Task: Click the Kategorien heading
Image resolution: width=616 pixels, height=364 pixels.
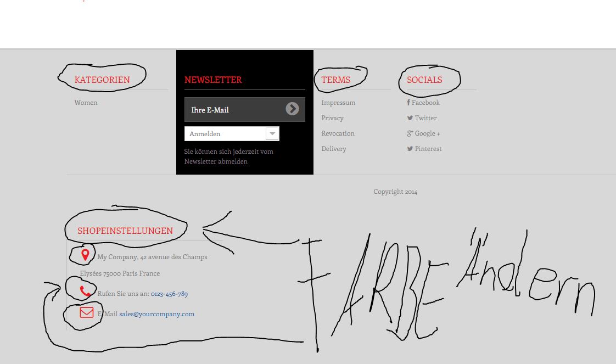Action: click(102, 80)
